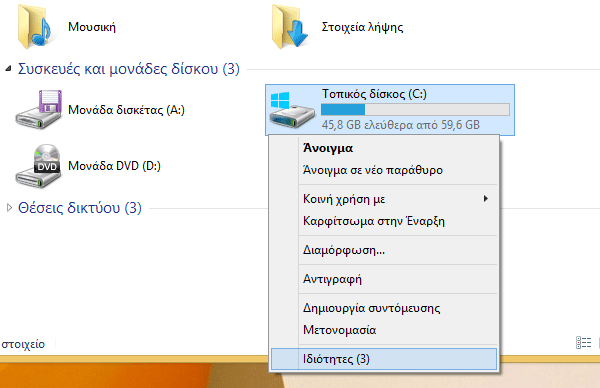Choose Άνοιγμα from the context menu
This screenshot has width=600, height=388.
pyautogui.click(x=384, y=148)
